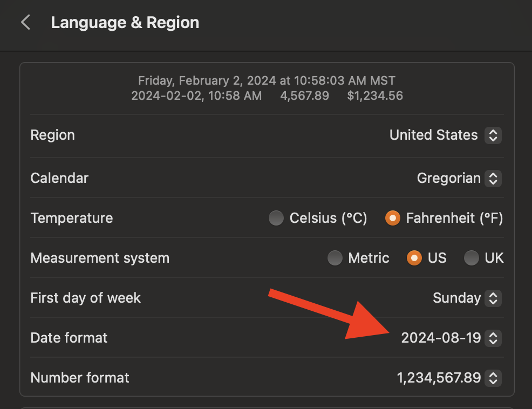Screen dimensions: 532x409
Task: Click the up-down arrows beside United States
Action: click(x=493, y=135)
